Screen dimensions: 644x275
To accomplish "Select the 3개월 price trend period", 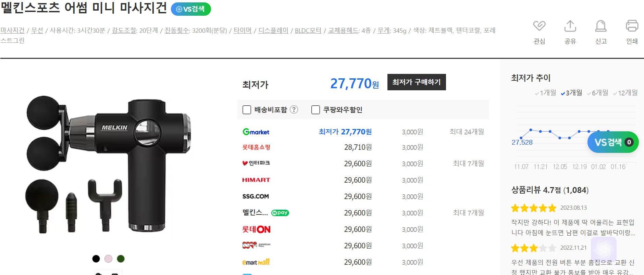I will pos(571,93).
